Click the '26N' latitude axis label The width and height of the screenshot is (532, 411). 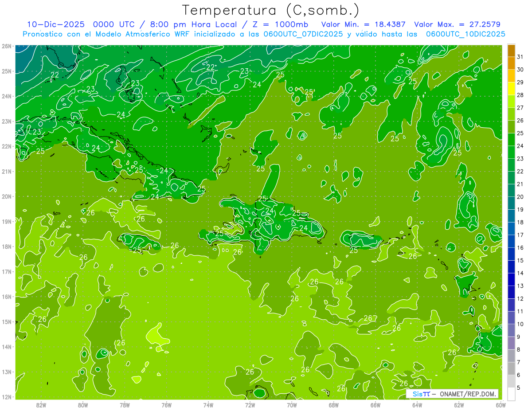point(6,46)
